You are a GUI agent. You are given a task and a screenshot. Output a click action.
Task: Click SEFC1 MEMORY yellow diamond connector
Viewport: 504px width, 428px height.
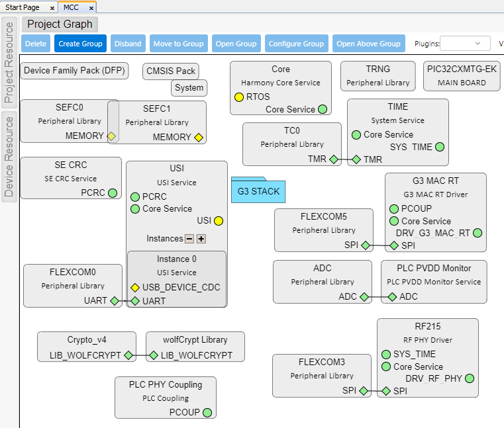pyautogui.click(x=199, y=138)
